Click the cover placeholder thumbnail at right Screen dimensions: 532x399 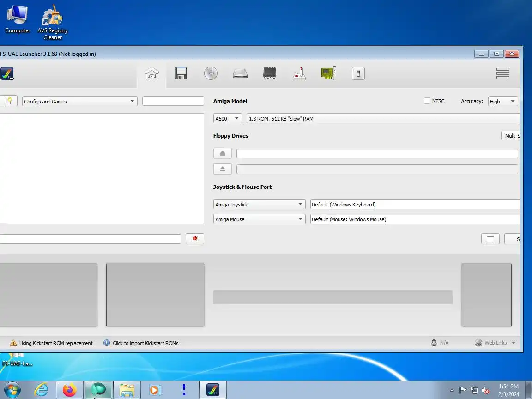pyautogui.click(x=487, y=295)
